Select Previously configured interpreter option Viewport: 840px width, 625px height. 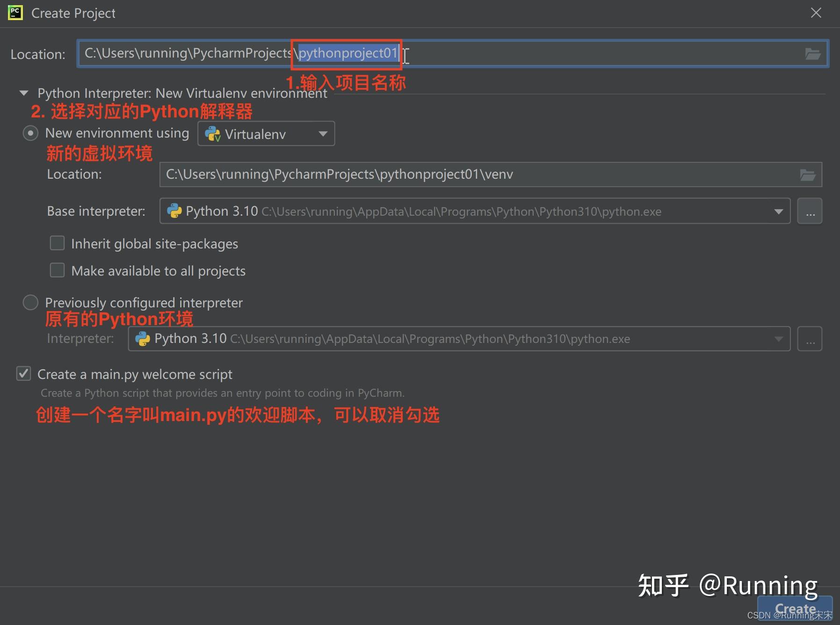30,302
